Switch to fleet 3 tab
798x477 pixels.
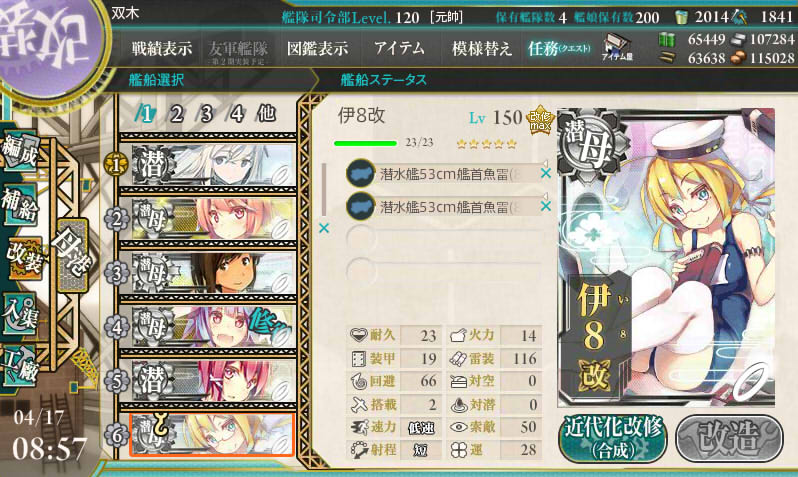tap(206, 114)
